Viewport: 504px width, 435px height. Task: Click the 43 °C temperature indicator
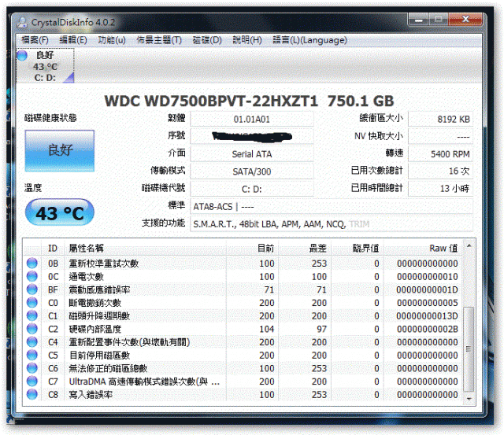click(60, 212)
